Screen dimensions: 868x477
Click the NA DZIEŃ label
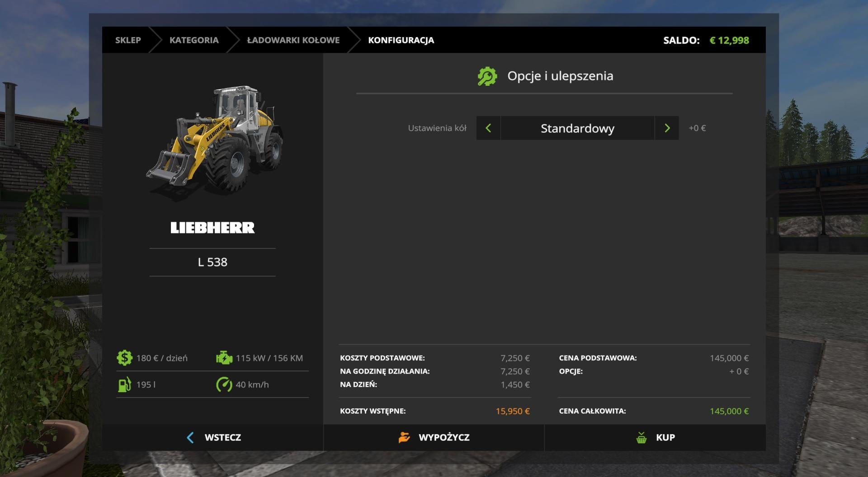359,384
